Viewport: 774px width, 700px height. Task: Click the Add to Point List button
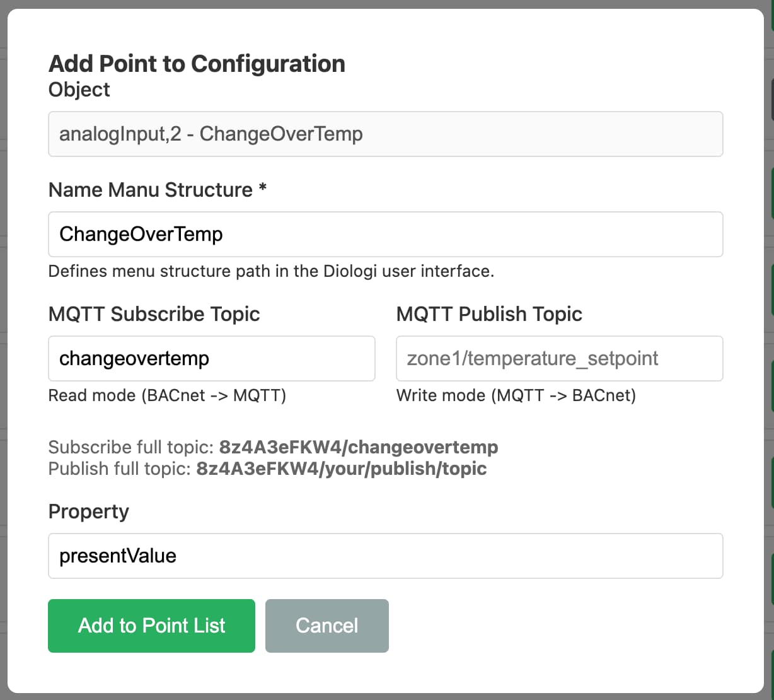pos(151,626)
